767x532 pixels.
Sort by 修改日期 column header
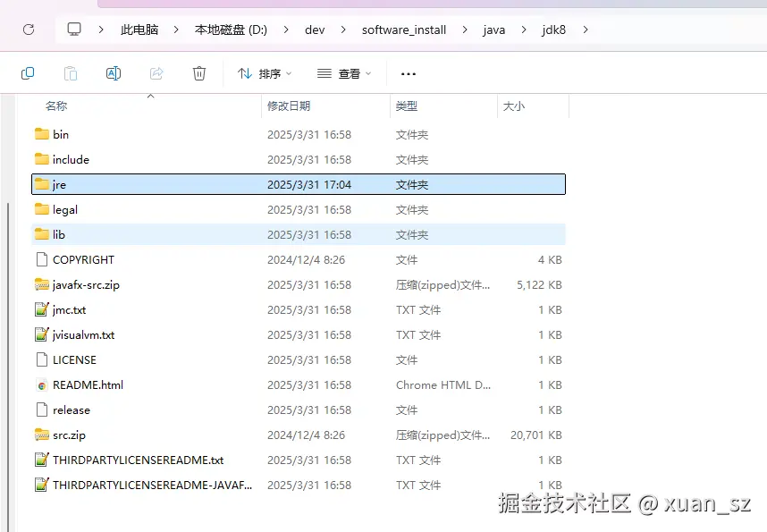[289, 106]
